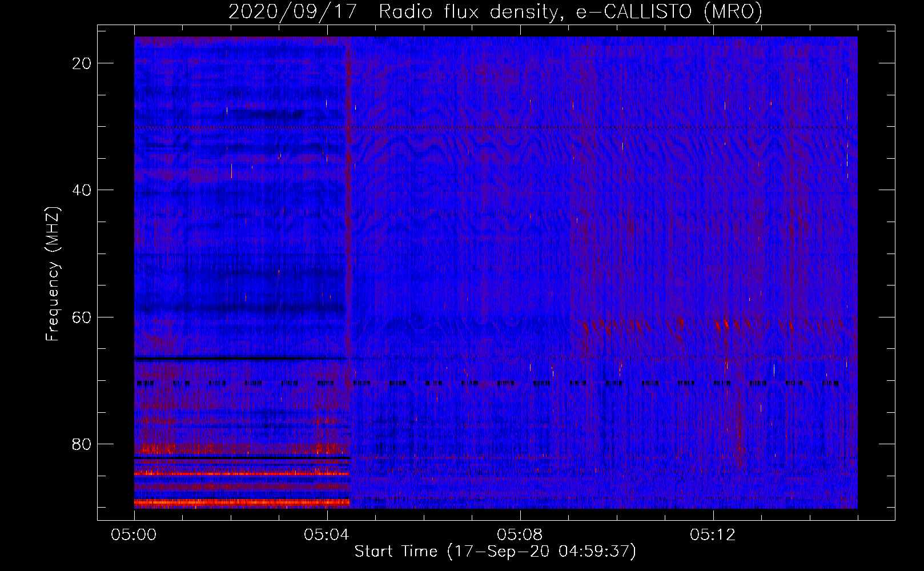Click the 'Start Time (17-Sep-20 04:59:37)' x-axis label
Viewport: 924px width, 571px height.
[x=495, y=552]
